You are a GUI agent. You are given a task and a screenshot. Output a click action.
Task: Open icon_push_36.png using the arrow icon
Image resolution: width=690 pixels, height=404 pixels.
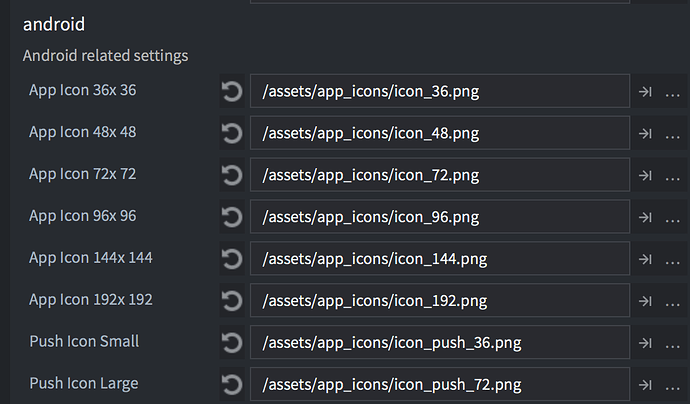point(646,342)
